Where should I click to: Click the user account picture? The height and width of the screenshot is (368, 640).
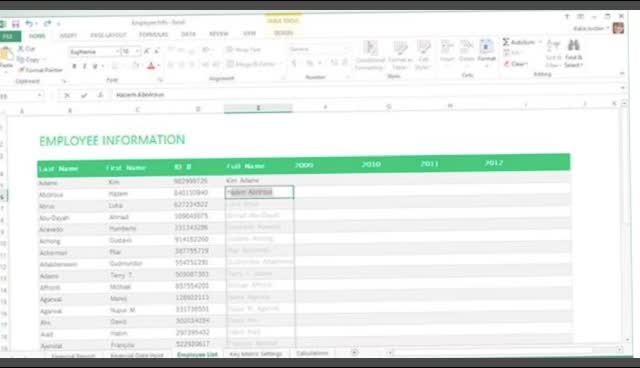[x=618, y=28]
